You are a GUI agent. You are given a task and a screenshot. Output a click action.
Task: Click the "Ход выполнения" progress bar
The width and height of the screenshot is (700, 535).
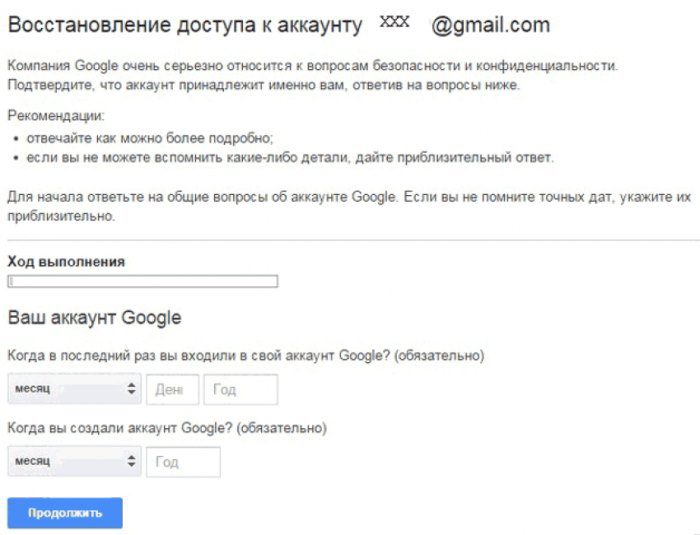point(142,281)
